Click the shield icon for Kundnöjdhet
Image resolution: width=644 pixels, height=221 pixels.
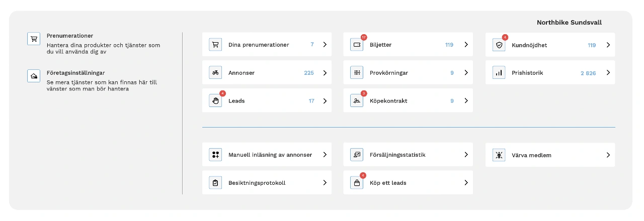pyautogui.click(x=499, y=45)
